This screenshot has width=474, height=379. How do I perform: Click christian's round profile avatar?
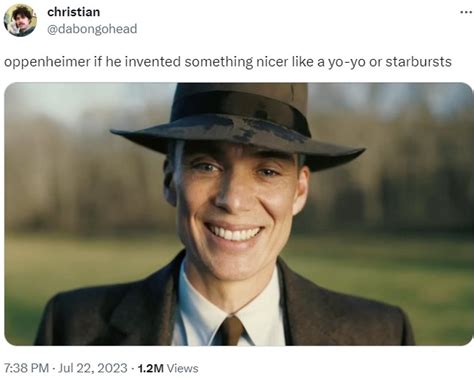20,20
